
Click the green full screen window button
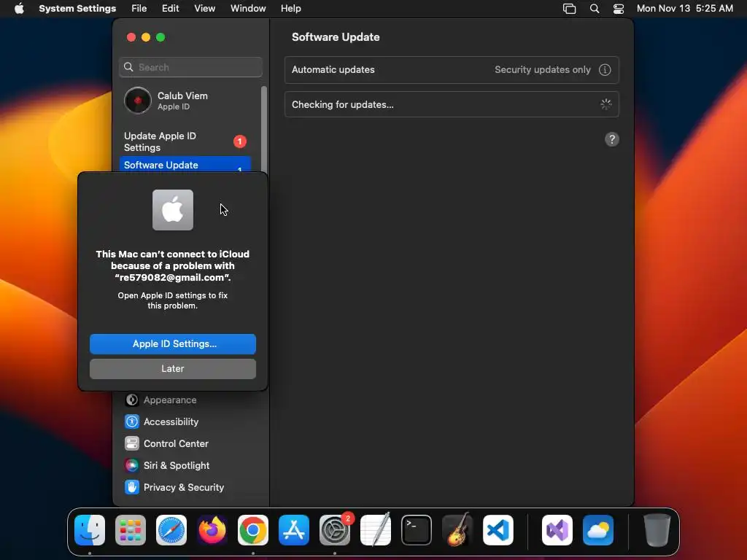[x=160, y=37]
